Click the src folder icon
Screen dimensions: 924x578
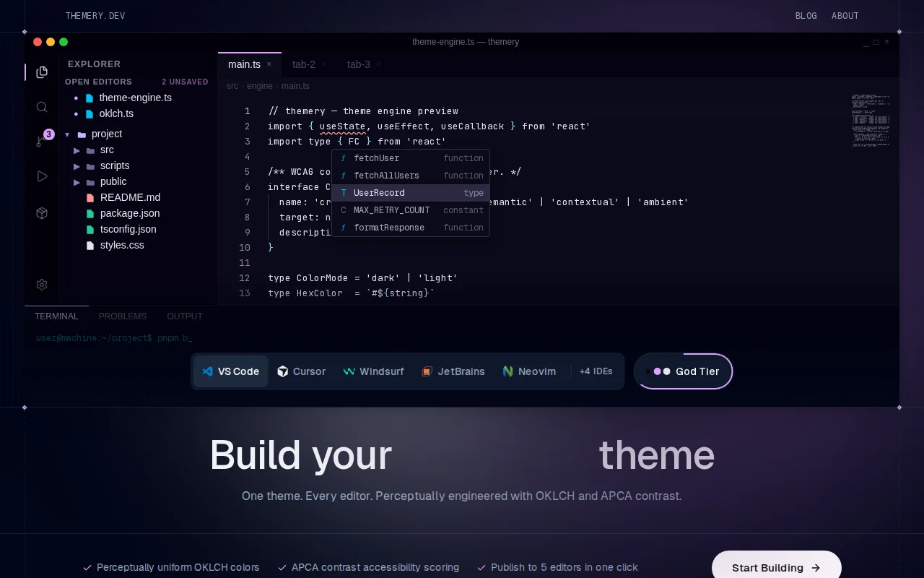coord(90,150)
